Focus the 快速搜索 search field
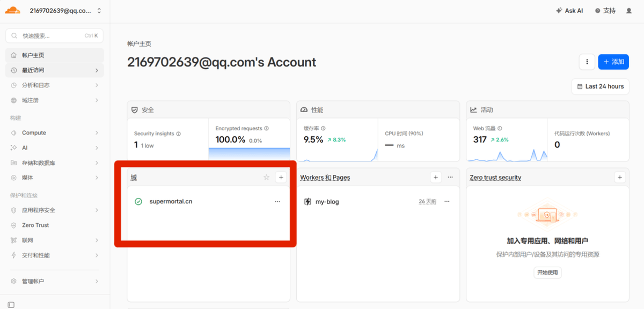This screenshot has width=644, height=309. tap(55, 36)
